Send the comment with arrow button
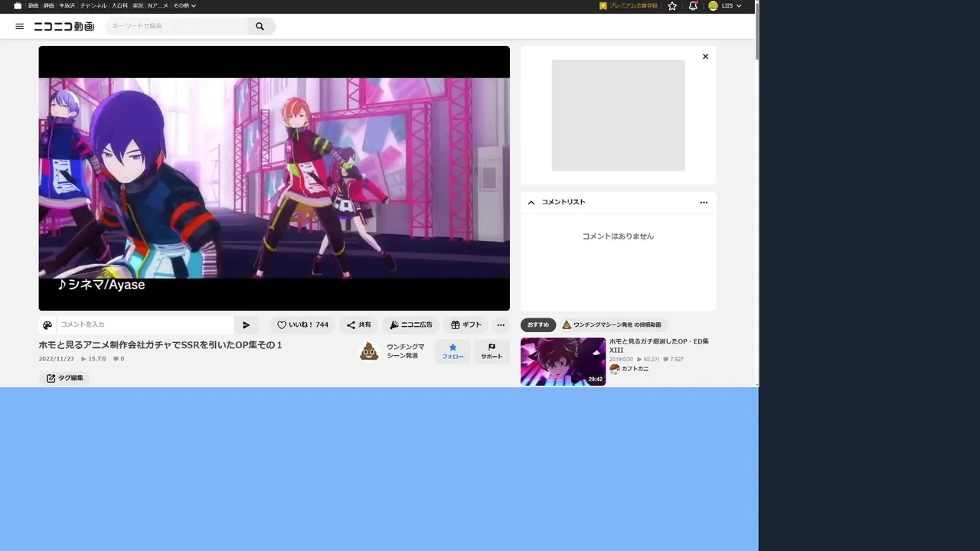 click(x=246, y=324)
